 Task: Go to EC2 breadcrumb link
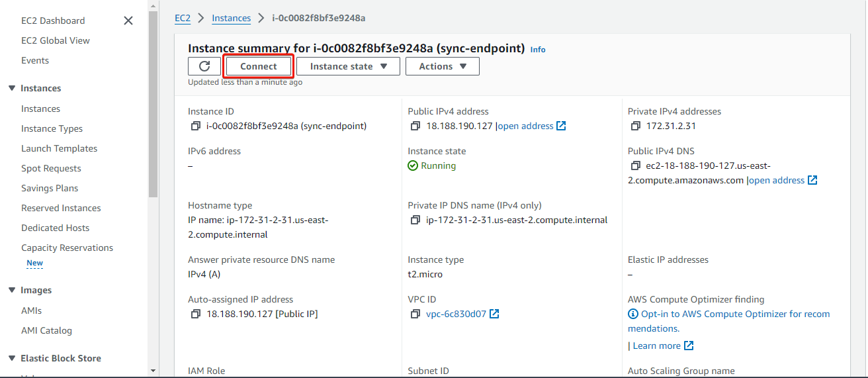(183, 18)
